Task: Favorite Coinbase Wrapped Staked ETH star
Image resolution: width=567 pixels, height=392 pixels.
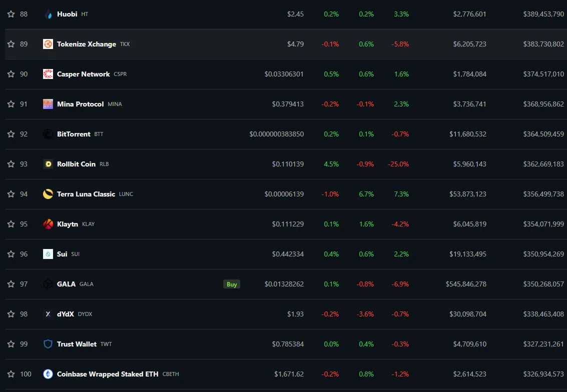Action: point(11,374)
